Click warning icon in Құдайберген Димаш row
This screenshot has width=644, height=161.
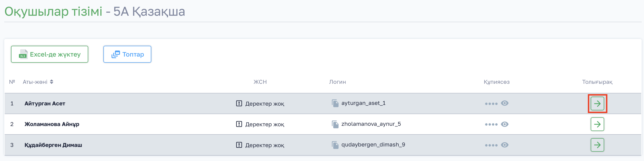tap(239, 145)
